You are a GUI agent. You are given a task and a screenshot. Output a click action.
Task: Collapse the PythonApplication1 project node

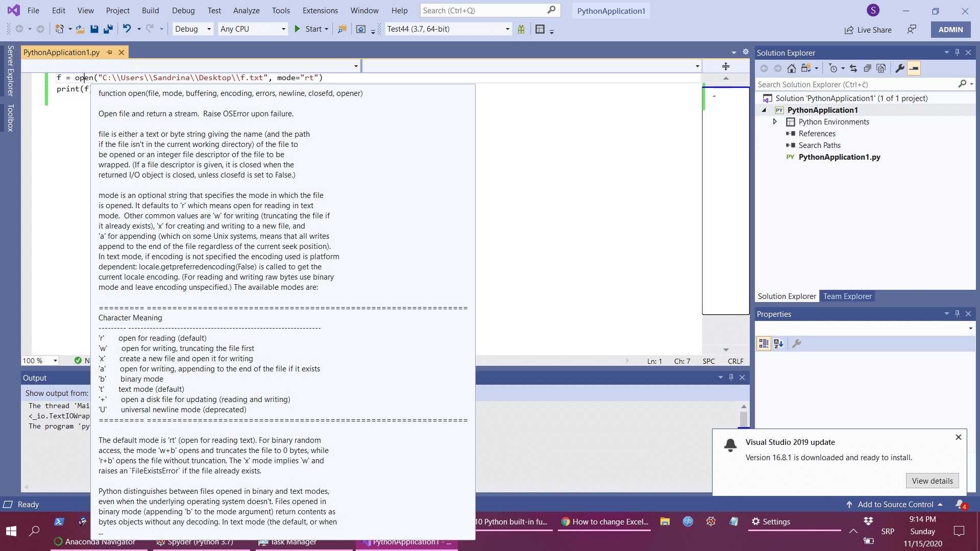pyautogui.click(x=764, y=110)
